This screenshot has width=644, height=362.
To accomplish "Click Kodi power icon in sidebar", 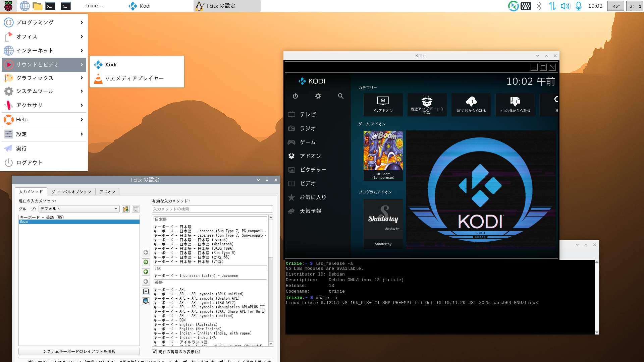I will point(295,96).
